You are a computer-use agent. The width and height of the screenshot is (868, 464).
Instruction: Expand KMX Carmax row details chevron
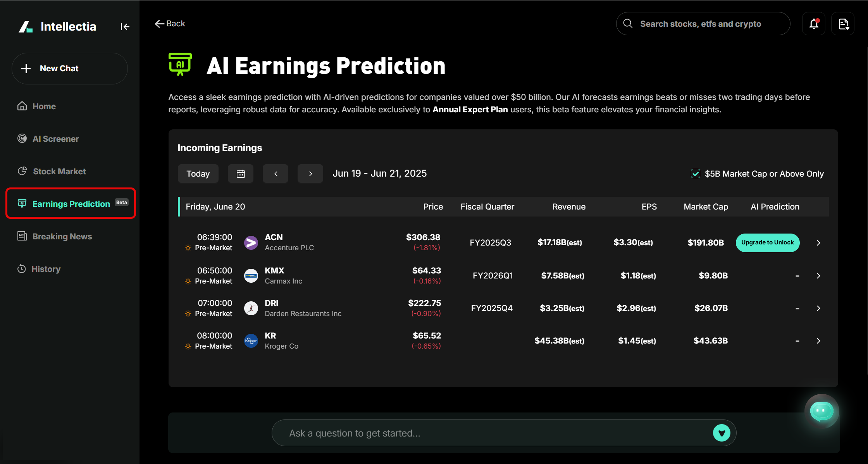(x=819, y=276)
